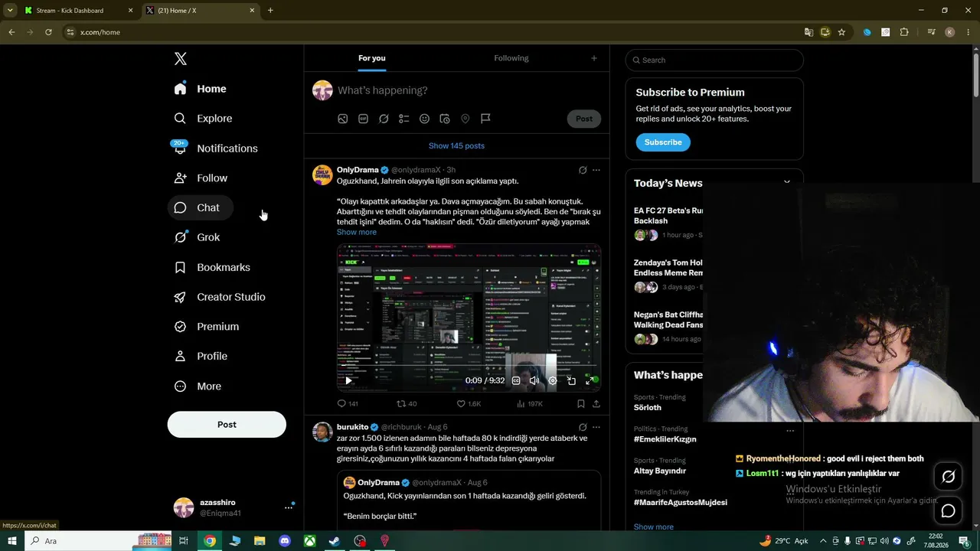The height and width of the screenshot is (551, 980).
Task: Click the greyed Post button in composer
Action: click(584, 119)
